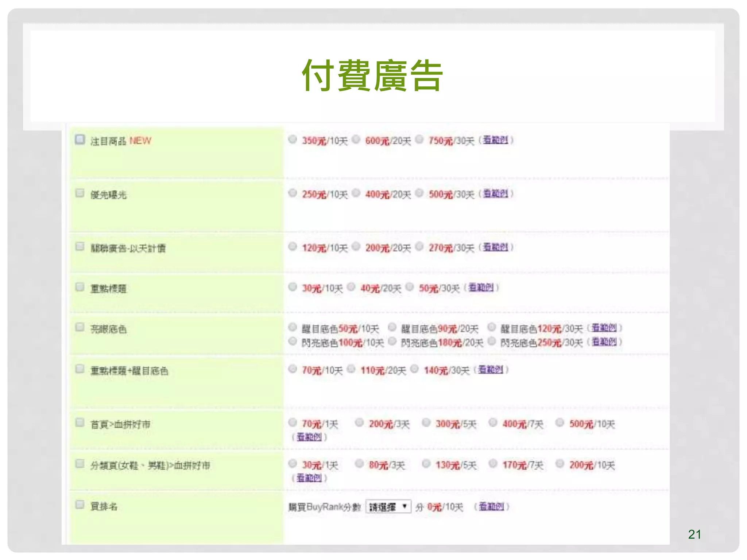Select 200元/20天 radio for 關聯廣告
The image size is (747, 560).
(356, 247)
